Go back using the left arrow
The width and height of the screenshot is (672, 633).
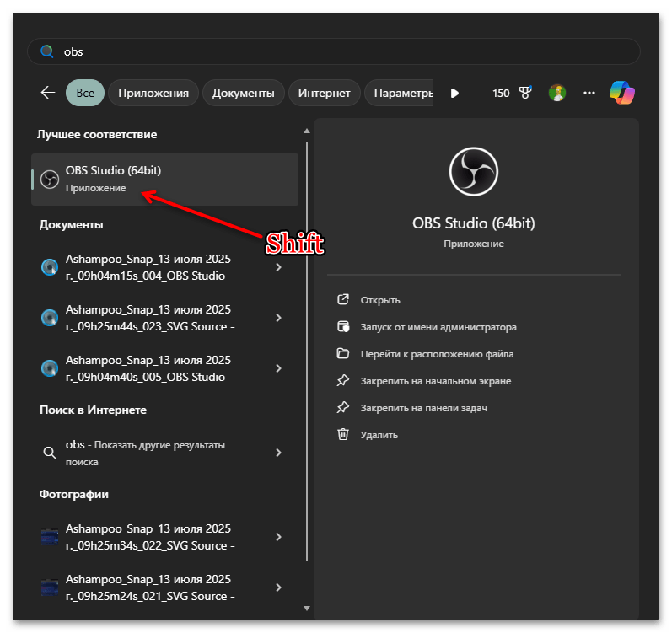pyautogui.click(x=48, y=93)
